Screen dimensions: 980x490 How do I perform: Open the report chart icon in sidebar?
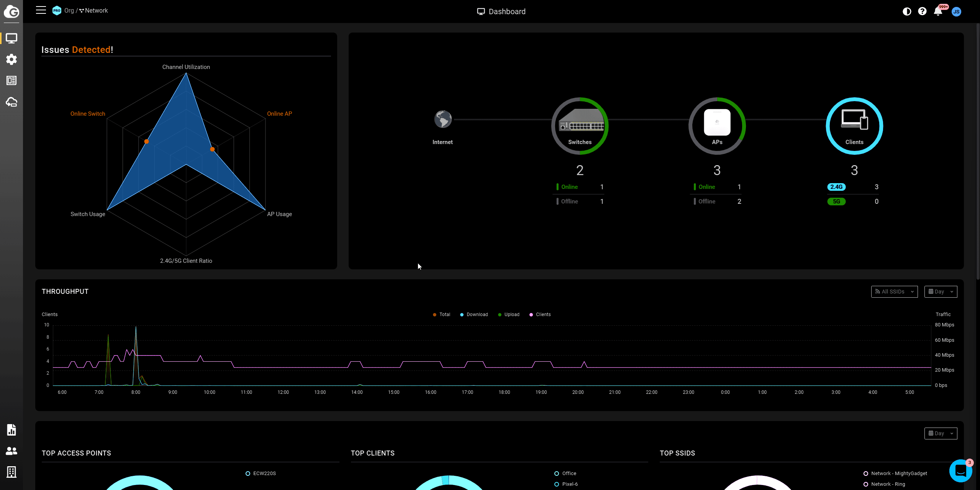pos(11,430)
